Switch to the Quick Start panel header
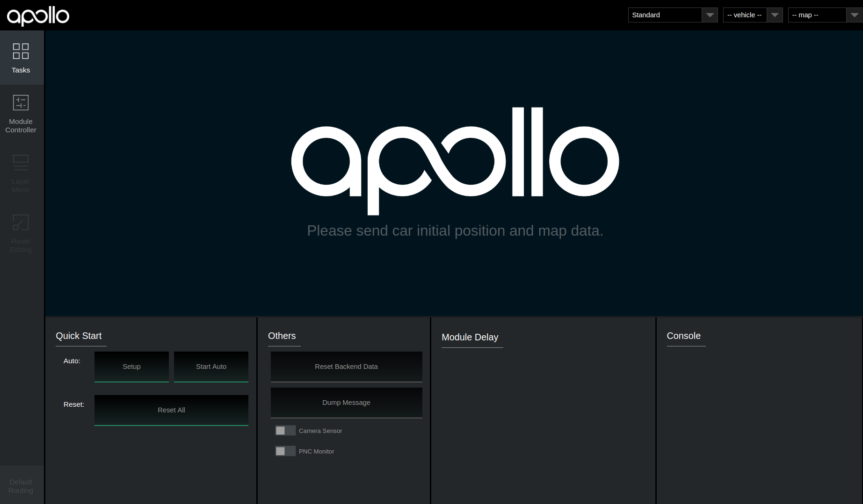 click(x=79, y=336)
